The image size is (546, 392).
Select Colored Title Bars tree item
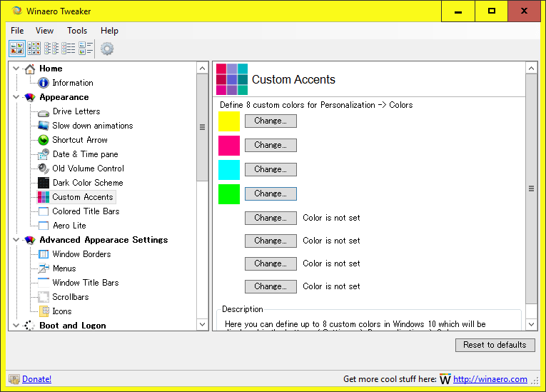pos(86,211)
